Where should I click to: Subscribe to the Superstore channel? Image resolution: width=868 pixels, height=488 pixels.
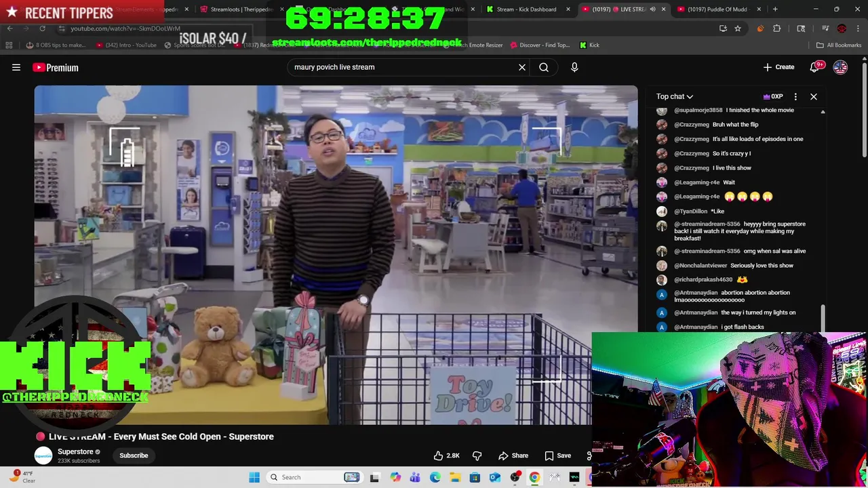click(x=134, y=455)
